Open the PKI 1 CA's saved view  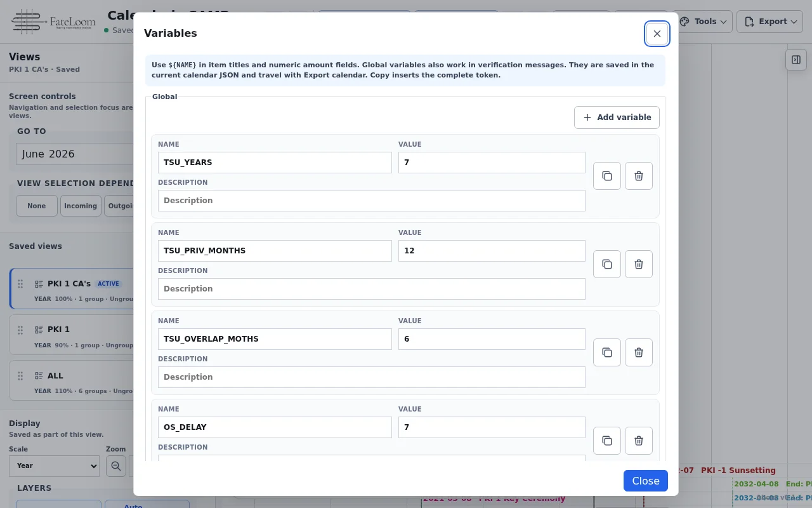click(x=72, y=289)
